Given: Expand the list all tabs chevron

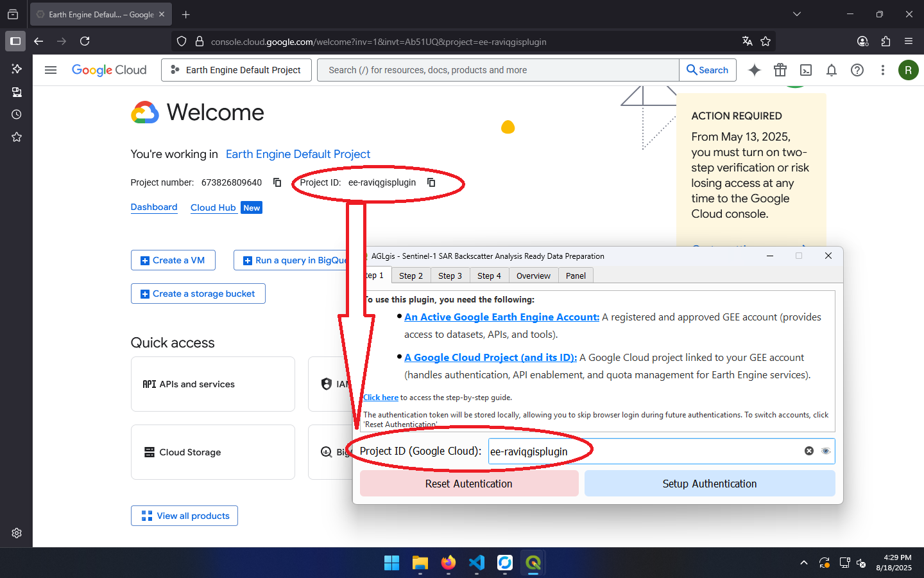Looking at the screenshot, I should click(797, 14).
